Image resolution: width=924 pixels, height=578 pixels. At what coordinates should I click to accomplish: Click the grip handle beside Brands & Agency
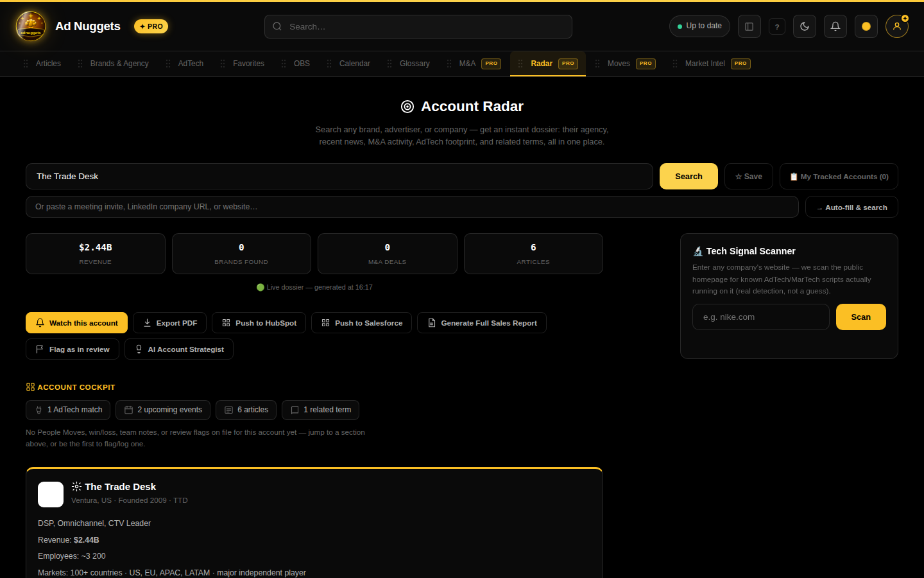(x=80, y=64)
